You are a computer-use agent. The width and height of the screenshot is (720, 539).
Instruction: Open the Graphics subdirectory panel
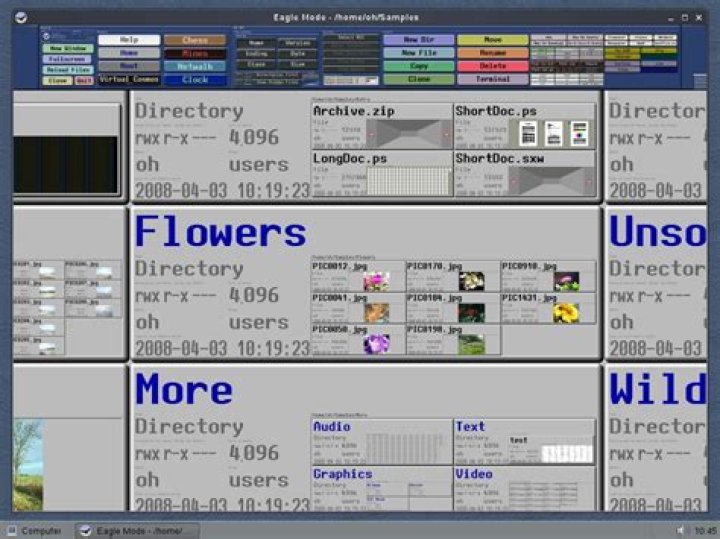tap(382, 488)
